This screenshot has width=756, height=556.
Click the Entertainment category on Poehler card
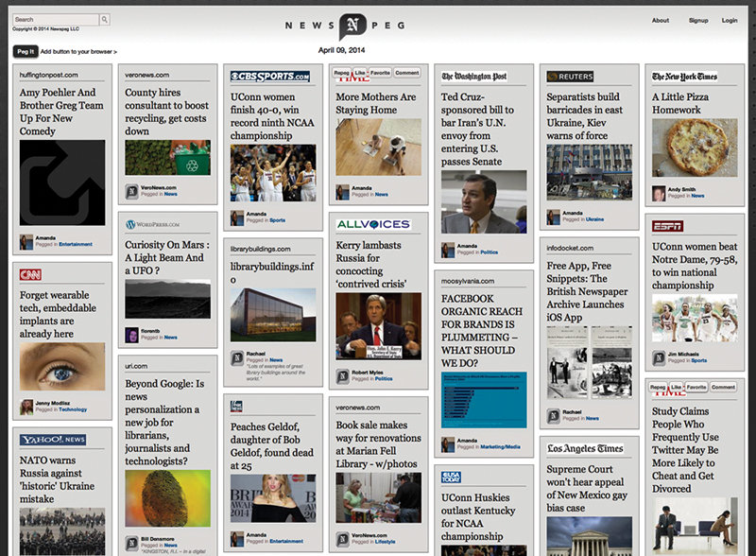coord(76,244)
